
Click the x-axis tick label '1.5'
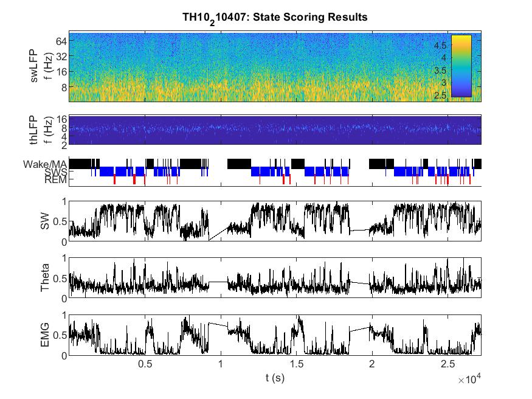296,364
